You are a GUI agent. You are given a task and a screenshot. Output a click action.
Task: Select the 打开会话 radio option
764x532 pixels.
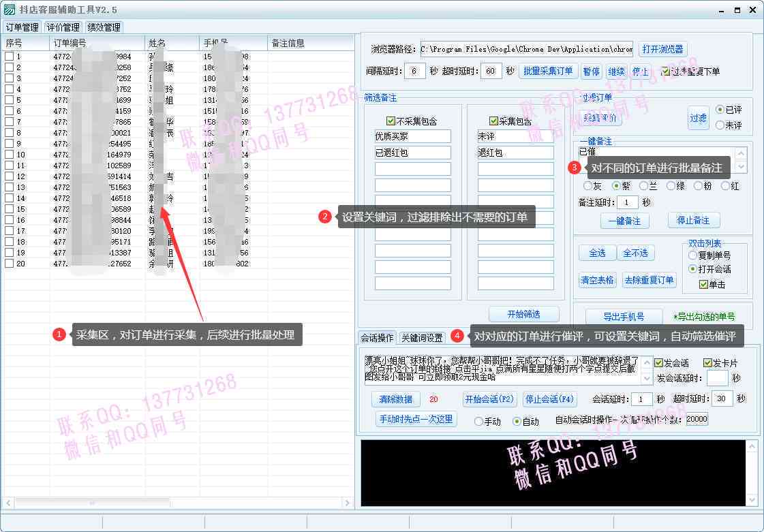coord(692,269)
